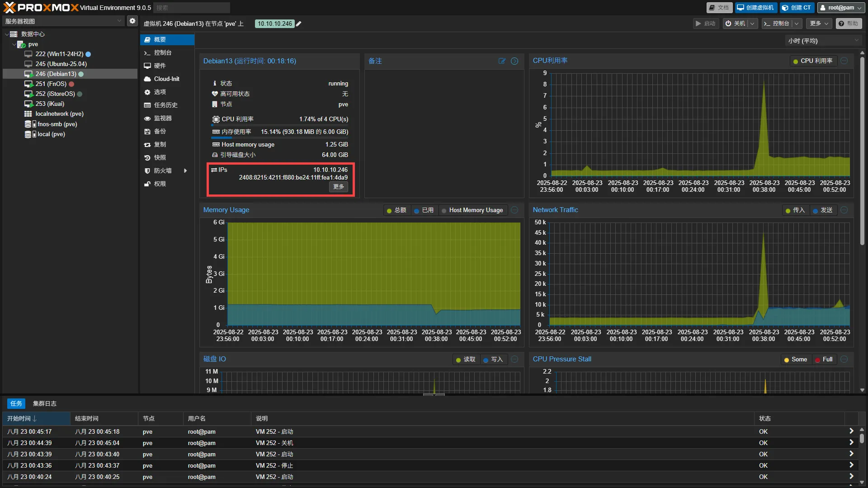The height and width of the screenshot is (488, 868).
Task: Open the 快照 snapshots section
Action: click(160, 157)
